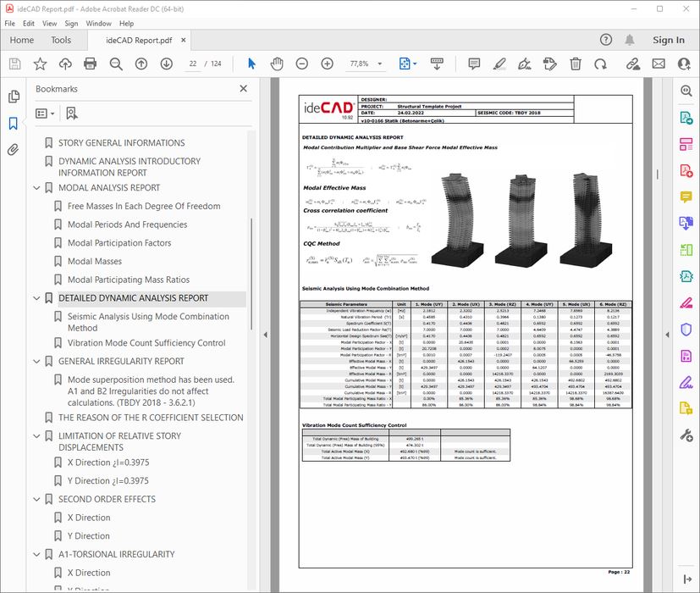Switch to the Home tab
This screenshot has height=593, width=700.
click(x=21, y=40)
